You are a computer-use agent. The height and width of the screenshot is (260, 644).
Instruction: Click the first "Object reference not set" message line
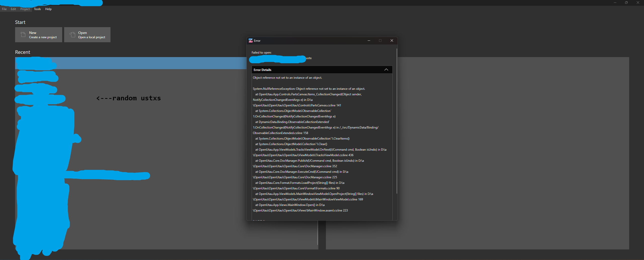(x=287, y=78)
